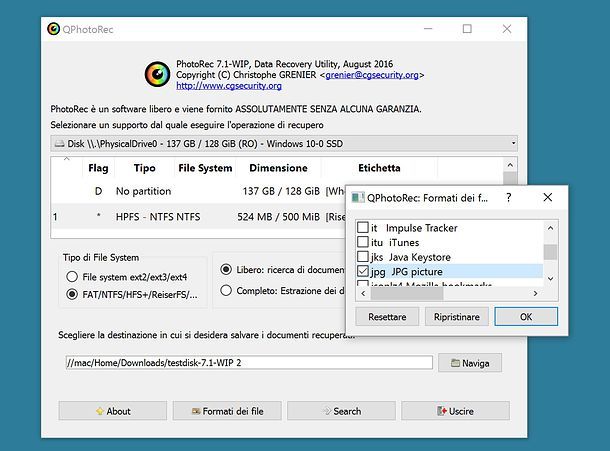Select the 'No partition' table row

pos(198,191)
